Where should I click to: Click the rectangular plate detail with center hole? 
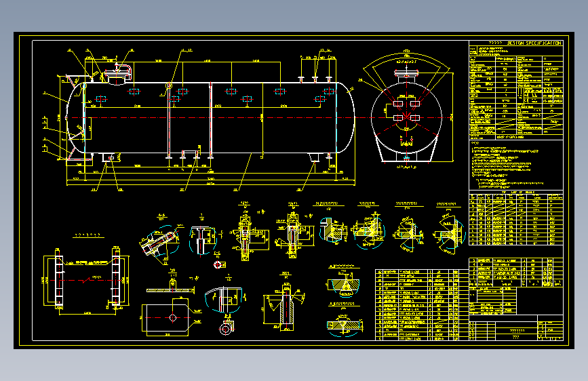click(168, 318)
